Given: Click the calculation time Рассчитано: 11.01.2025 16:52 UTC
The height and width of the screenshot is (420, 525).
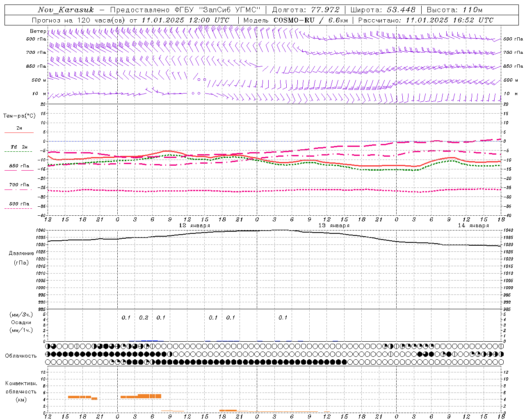Looking at the screenshot, I should (x=425, y=20).
